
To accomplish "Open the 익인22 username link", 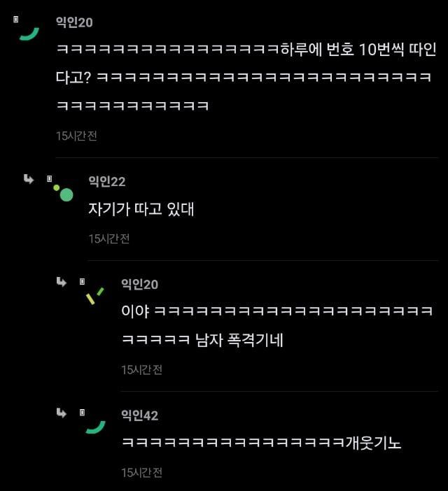I will (107, 181).
